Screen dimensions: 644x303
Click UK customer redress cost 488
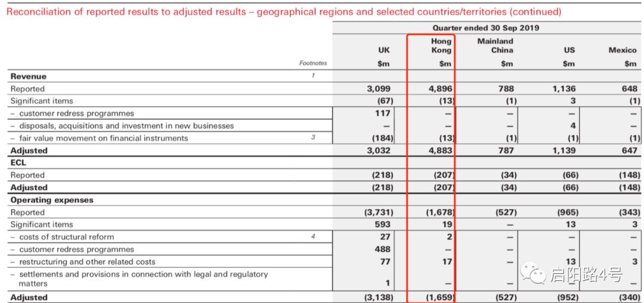(382, 249)
